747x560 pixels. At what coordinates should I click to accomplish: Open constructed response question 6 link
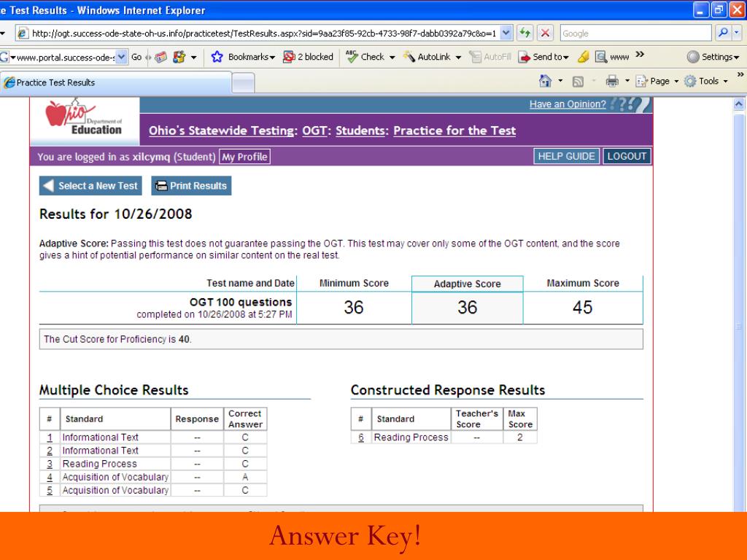coord(361,437)
